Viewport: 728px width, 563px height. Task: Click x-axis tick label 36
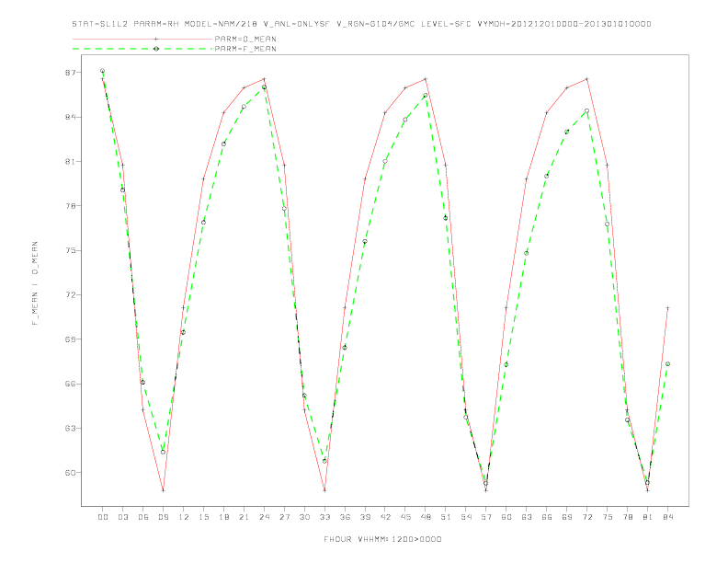[345, 517]
